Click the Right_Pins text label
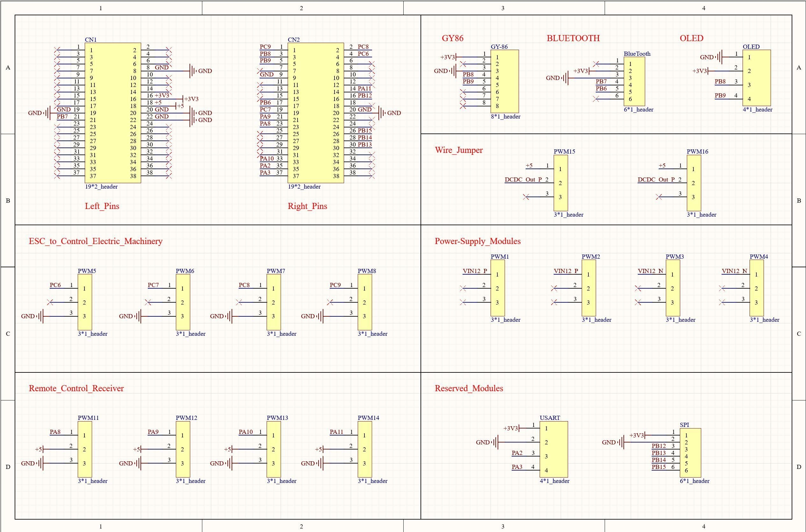The image size is (806, 532). (x=307, y=206)
